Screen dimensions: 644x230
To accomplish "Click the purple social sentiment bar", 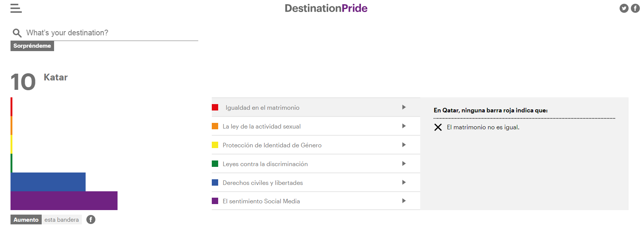I will click(x=64, y=201).
